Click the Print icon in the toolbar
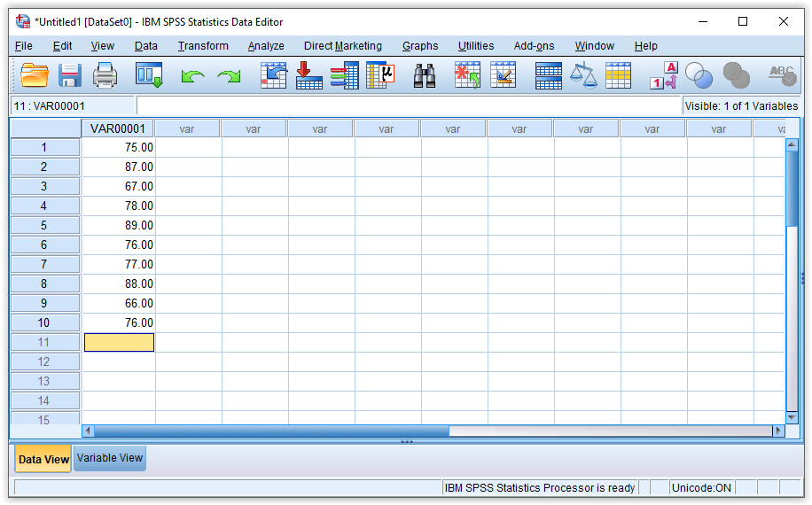This screenshot has width=812, height=505. [105, 76]
